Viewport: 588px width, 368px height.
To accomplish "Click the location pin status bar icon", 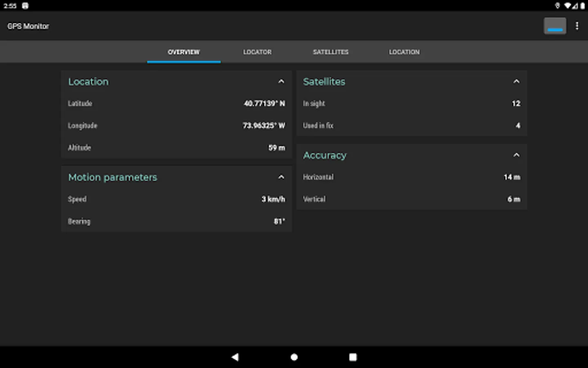I will (x=557, y=6).
